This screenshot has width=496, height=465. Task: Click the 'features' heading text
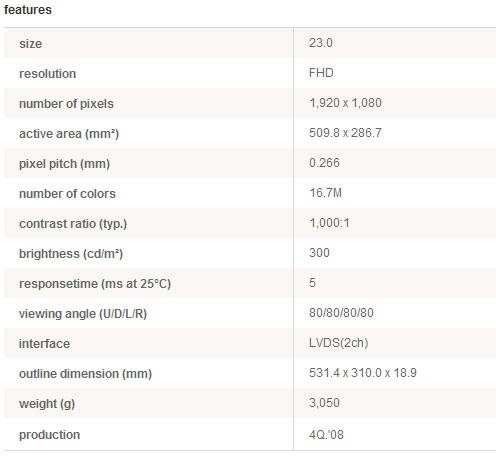coord(28,10)
